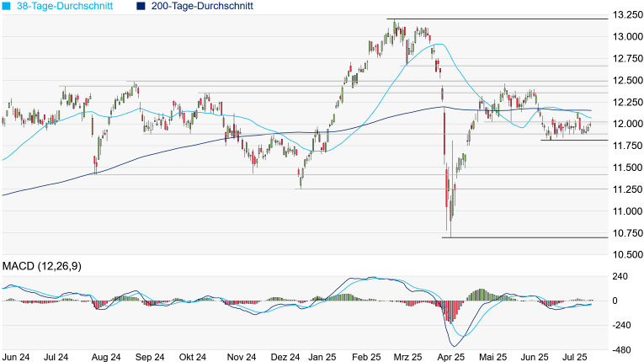Click the Jun 25 date label
This screenshot has width=644, height=362.
pos(535,357)
